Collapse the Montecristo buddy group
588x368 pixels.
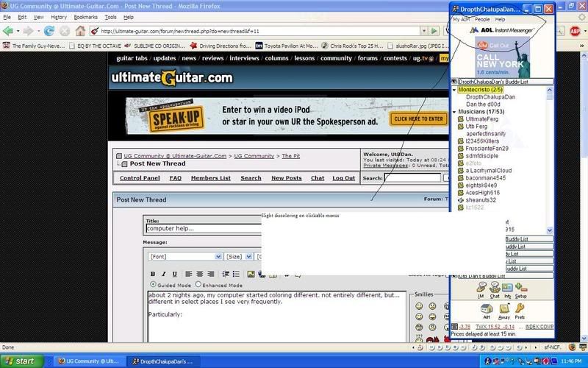click(454, 90)
